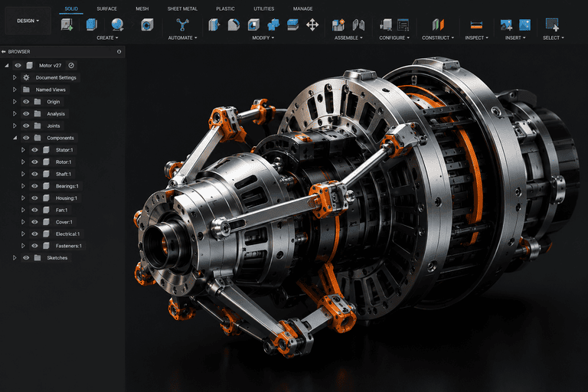The height and width of the screenshot is (392, 588).
Task: Click the Named Views folder icon
Action: tap(26, 90)
